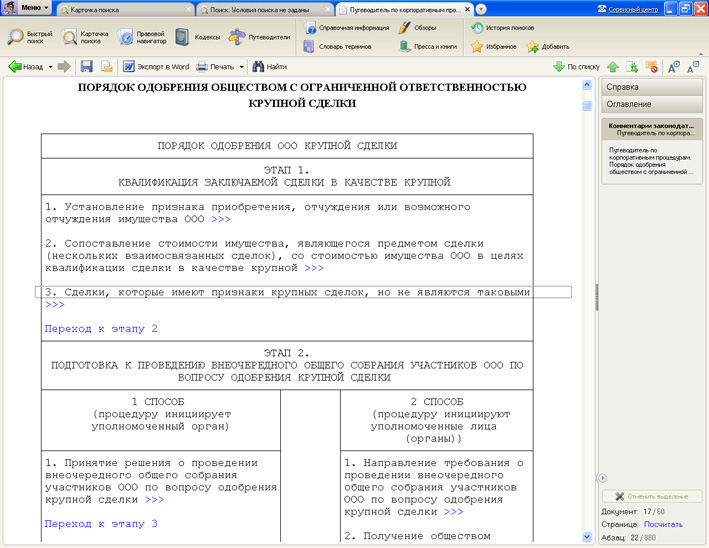709x548 pixels.
Task: Click Экспорт в Word button
Action: click(155, 67)
